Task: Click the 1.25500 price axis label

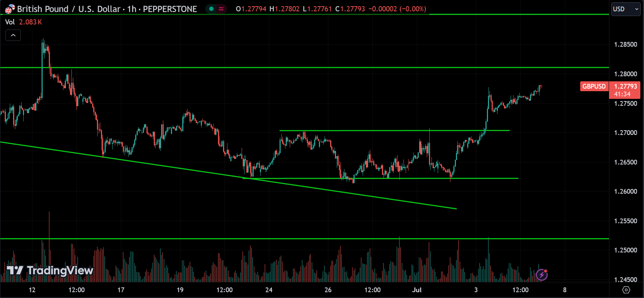Action: pos(626,221)
